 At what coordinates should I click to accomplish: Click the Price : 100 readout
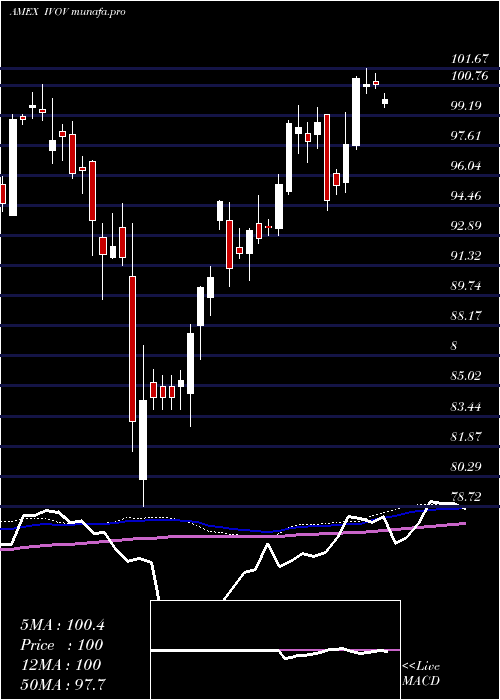[x=62, y=645]
